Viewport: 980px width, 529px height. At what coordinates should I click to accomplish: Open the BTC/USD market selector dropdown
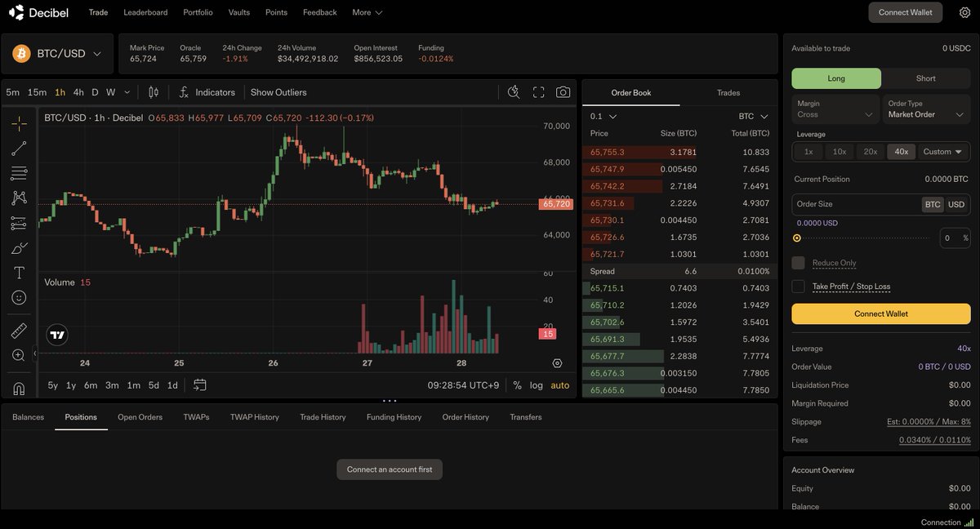[x=57, y=54]
